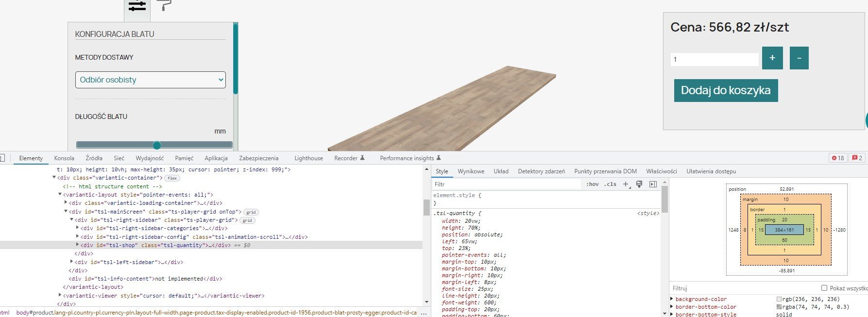Open the 'Odbiór osobisty' delivery dropdown
The image size is (868, 317).
(x=151, y=80)
